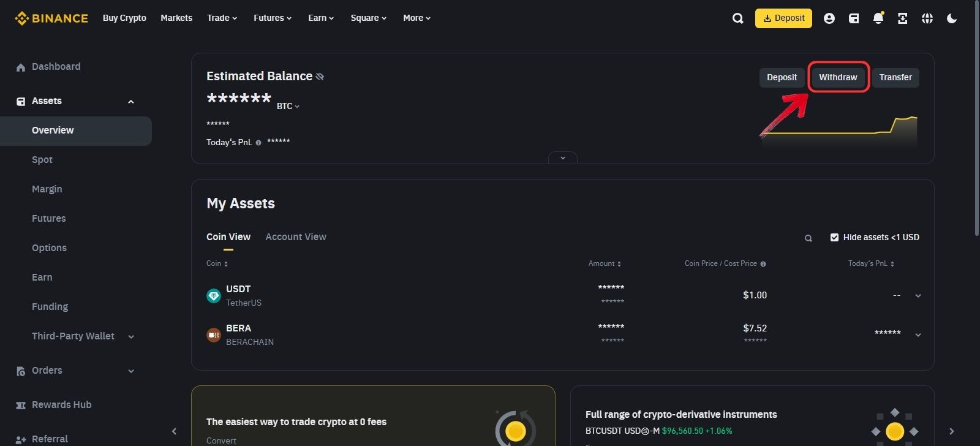The height and width of the screenshot is (446, 980).
Task: Open Markets in top nav
Action: coord(176,18)
